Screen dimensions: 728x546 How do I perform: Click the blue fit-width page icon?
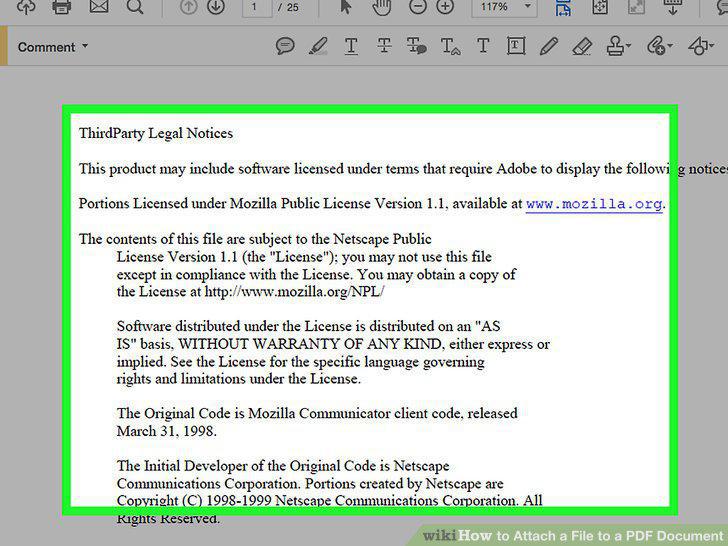coord(564,7)
